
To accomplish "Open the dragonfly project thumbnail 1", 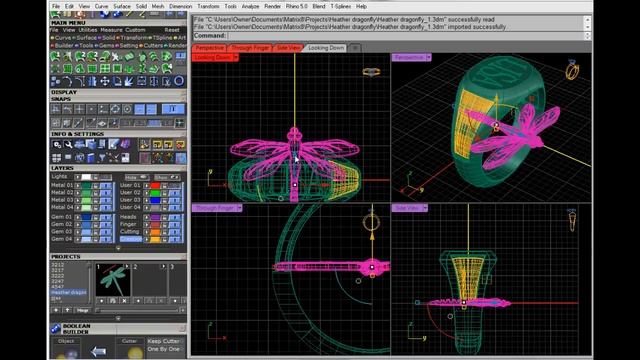I will [x=113, y=280].
